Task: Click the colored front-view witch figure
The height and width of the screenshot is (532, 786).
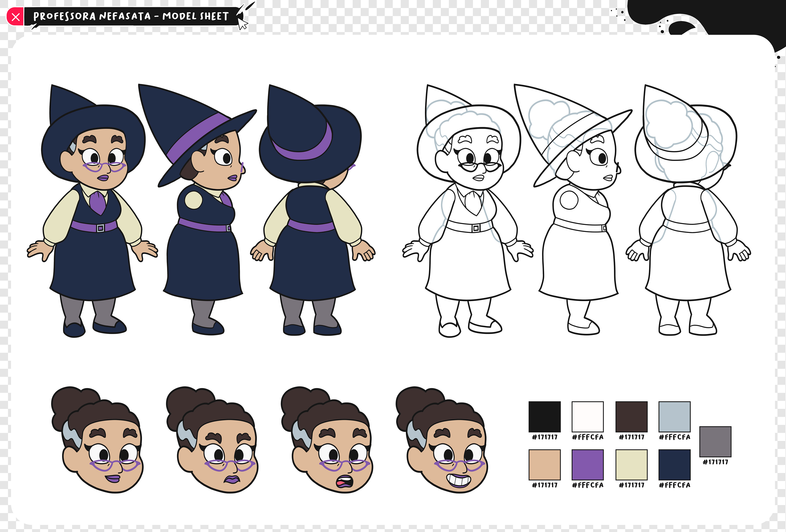Action: pyautogui.click(x=92, y=211)
